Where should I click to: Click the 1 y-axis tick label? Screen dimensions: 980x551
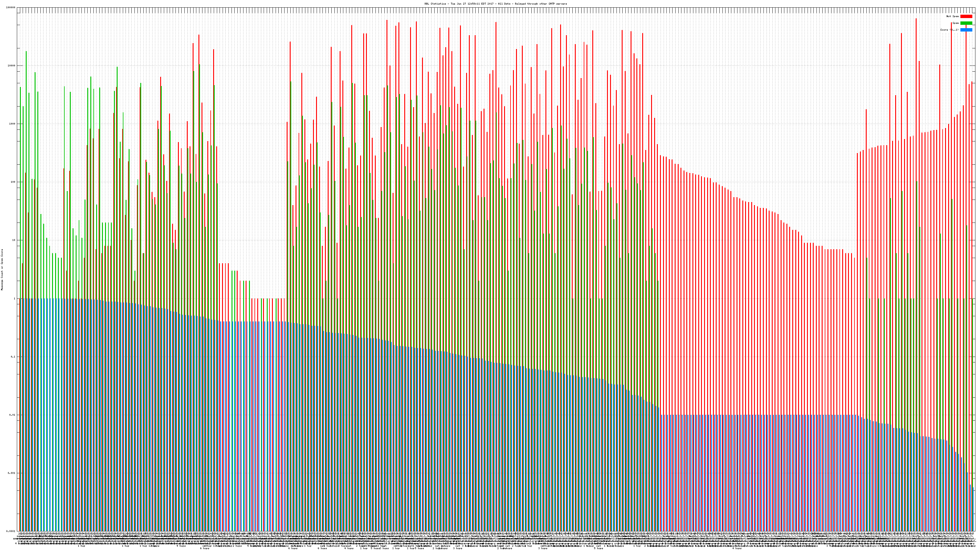[x=15, y=298]
